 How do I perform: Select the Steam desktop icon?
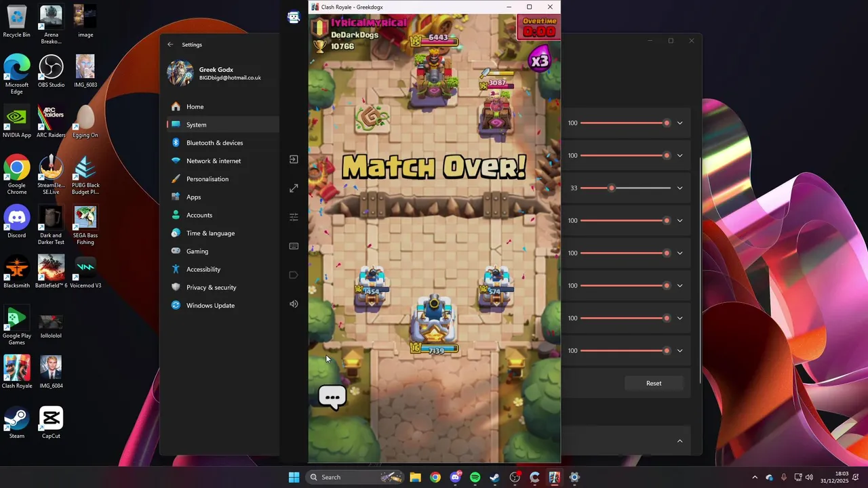pos(17,422)
